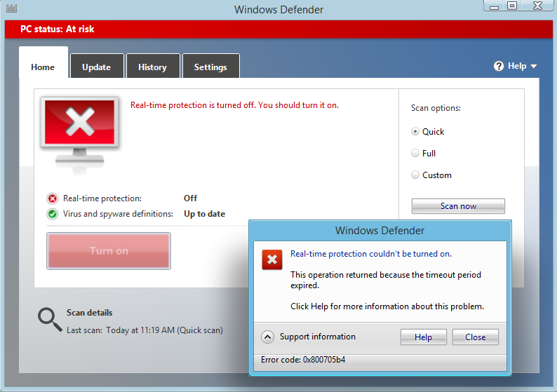Open the Help dropdown arrow
This screenshot has height=392, width=557.
[534, 67]
